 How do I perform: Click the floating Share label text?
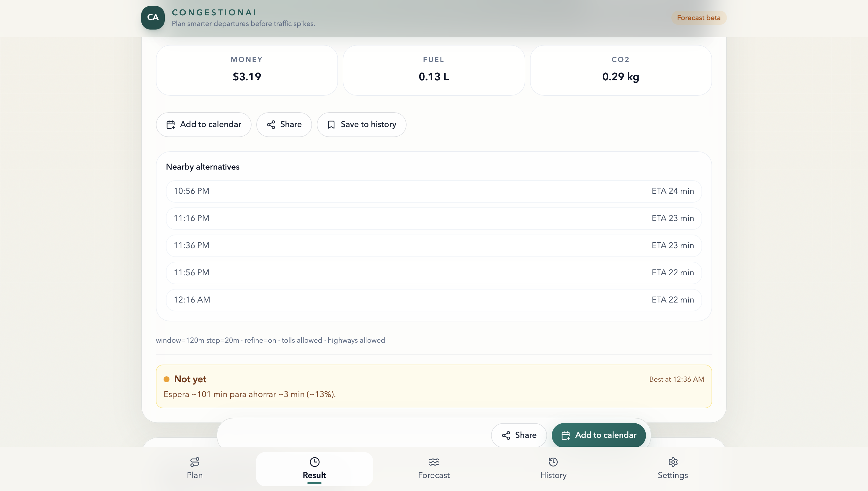[x=526, y=435]
